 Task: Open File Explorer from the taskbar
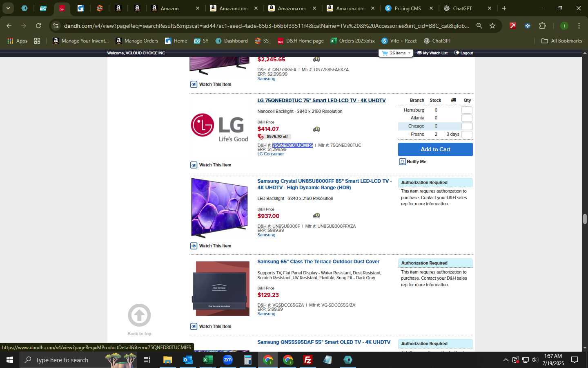pos(168,360)
